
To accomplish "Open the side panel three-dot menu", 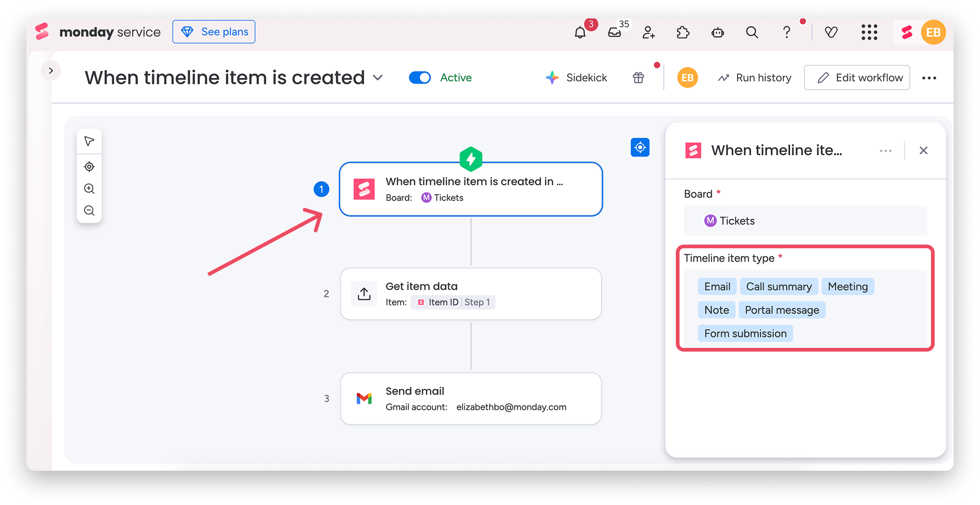I will pyautogui.click(x=886, y=151).
